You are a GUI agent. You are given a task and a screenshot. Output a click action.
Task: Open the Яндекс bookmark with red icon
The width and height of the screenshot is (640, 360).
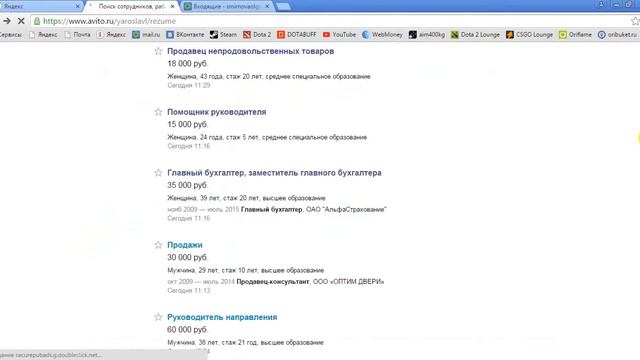111,35
